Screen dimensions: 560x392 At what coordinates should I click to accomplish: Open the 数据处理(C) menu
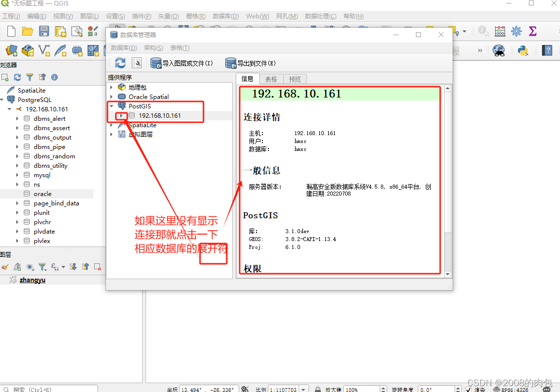click(x=320, y=16)
